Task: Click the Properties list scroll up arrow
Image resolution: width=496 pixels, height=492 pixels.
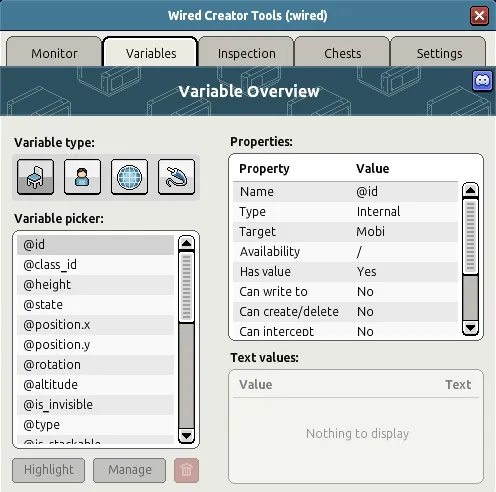Action: [470, 190]
